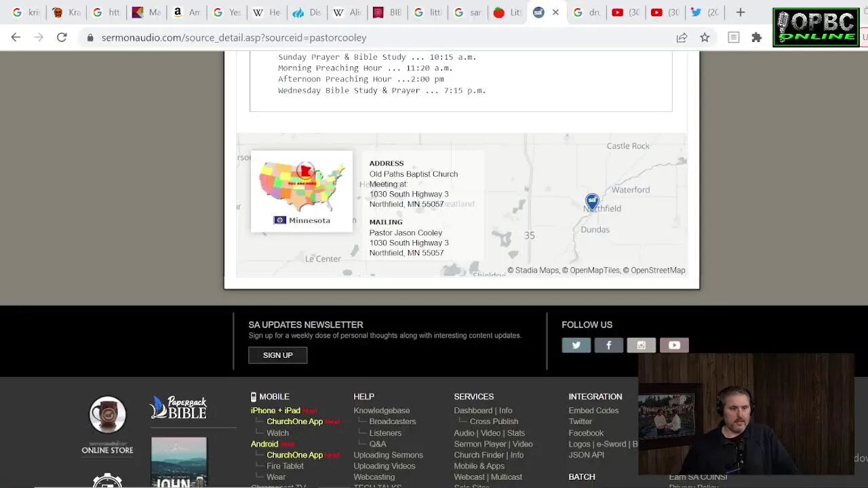
Task: Click the Minnesota USA map thumbnail
Action: pyautogui.click(x=302, y=191)
